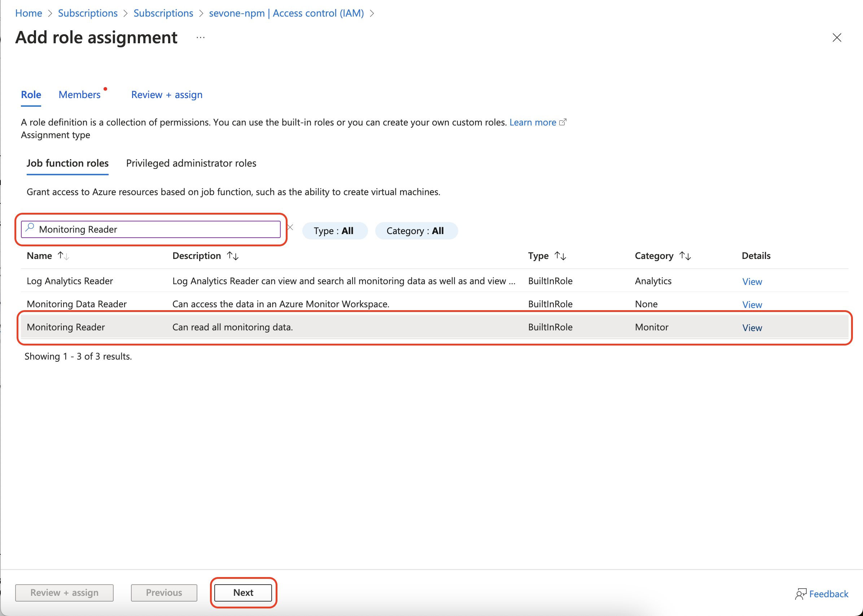Click the Next button
The image size is (863, 616).
[243, 593]
